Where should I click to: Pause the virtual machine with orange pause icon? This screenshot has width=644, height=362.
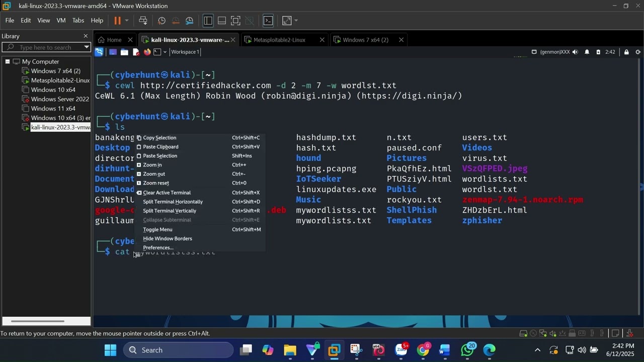click(117, 21)
